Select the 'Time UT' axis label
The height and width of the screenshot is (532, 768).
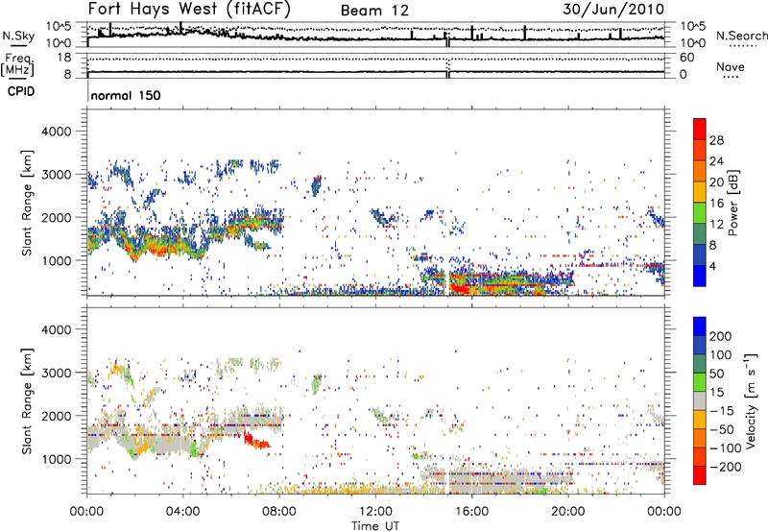point(375,525)
